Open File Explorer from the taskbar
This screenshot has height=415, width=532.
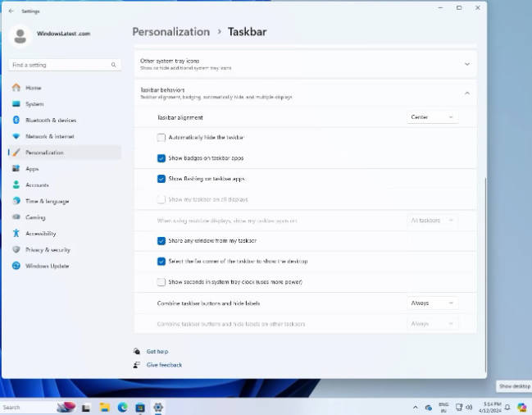click(x=104, y=407)
